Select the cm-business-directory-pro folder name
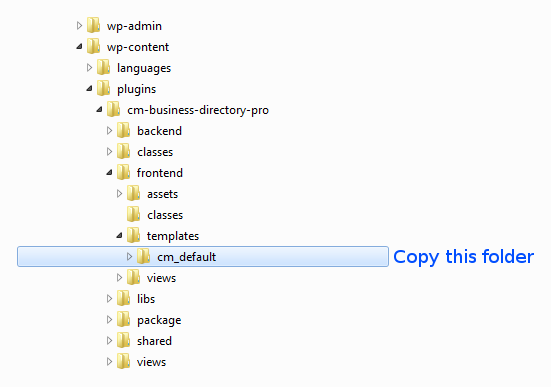Screen dimensions: 551x387 pyautogui.click(x=198, y=110)
